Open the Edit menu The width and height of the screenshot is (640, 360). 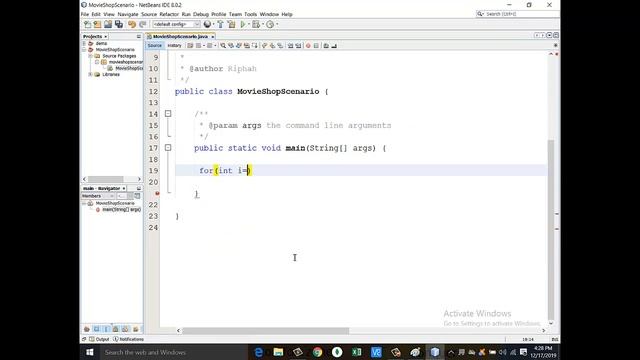click(x=96, y=14)
